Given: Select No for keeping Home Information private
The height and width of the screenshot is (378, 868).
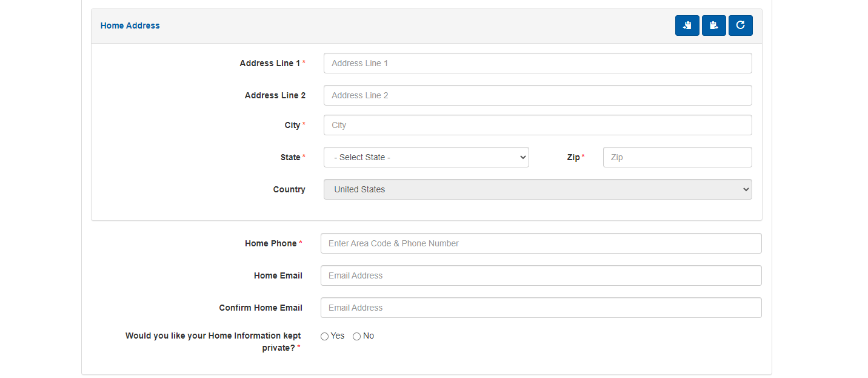Looking at the screenshot, I should tap(357, 336).
